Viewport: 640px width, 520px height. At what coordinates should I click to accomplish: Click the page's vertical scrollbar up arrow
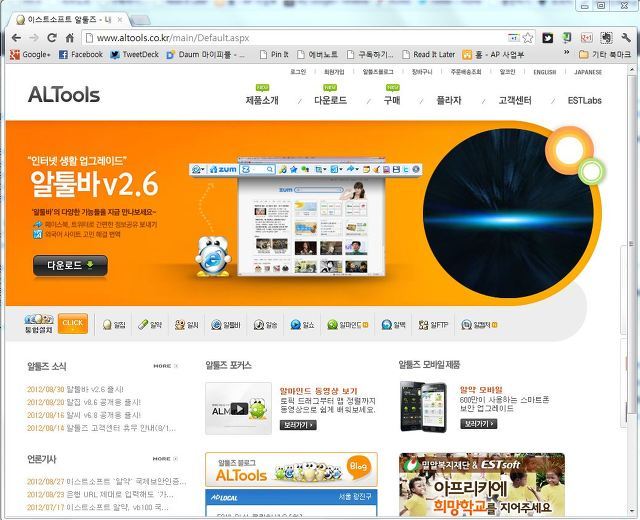click(632, 69)
